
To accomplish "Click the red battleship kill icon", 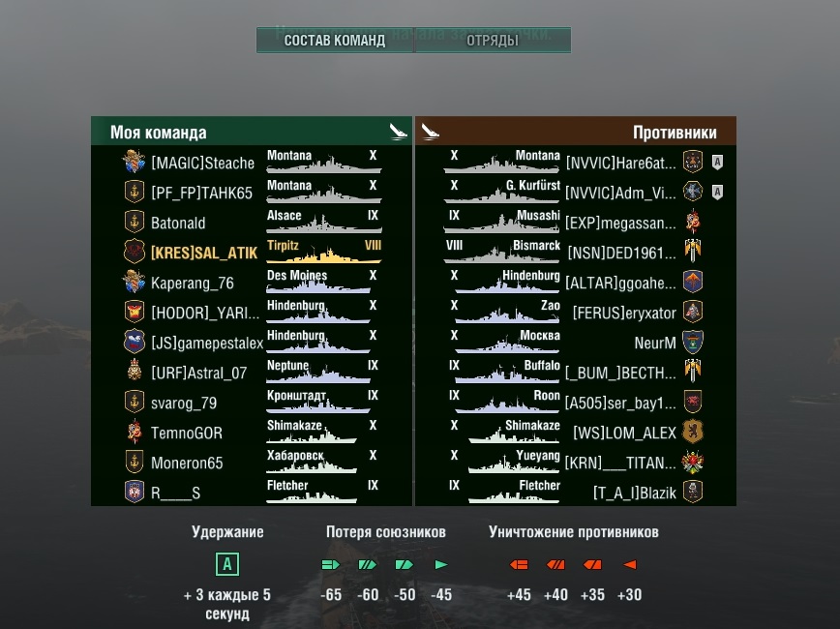I will (519, 564).
